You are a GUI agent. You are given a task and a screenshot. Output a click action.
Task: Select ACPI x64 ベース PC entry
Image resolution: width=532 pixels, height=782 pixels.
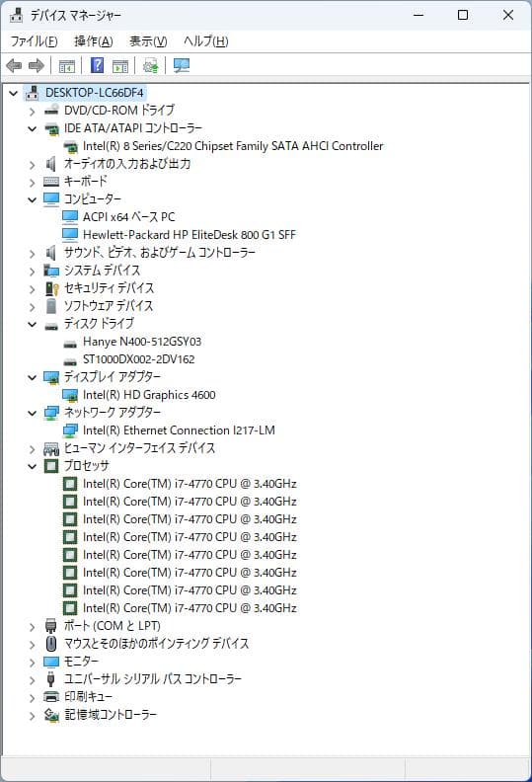coord(128,217)
